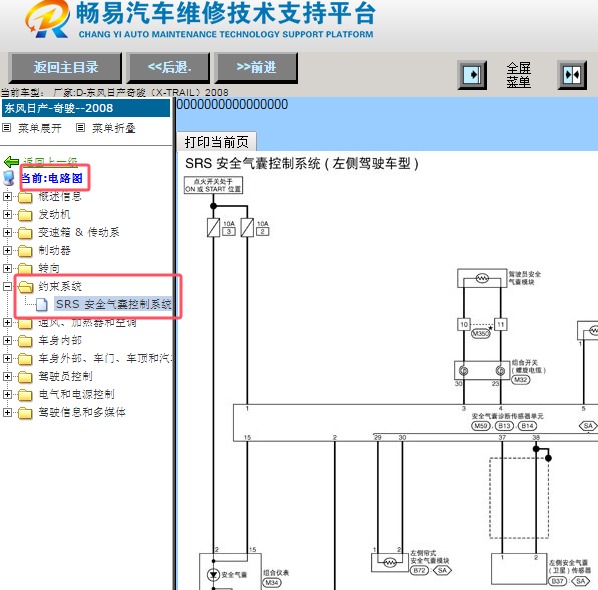Click the computer icon beside 当前:电路图
This screenshot has height=590, width=598.
(x=8, y=178)
